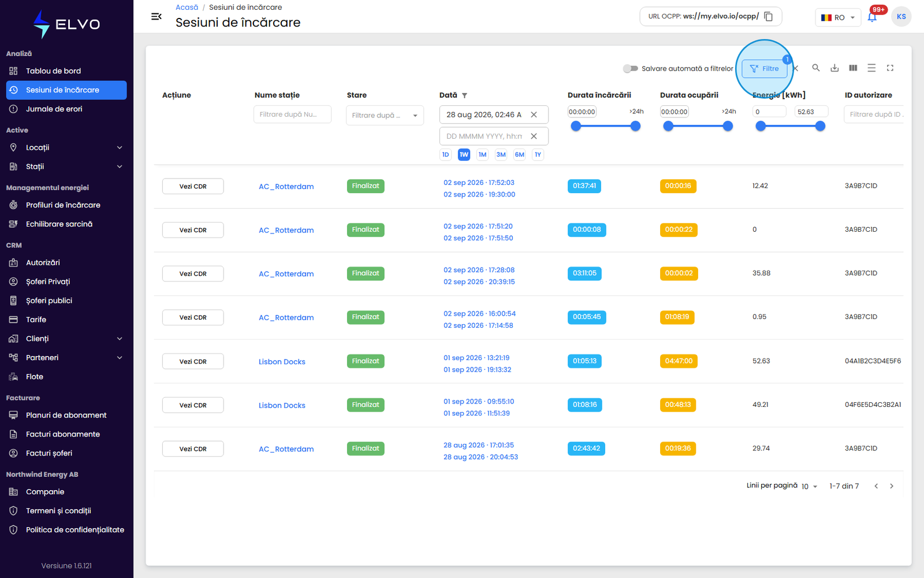The width and height of the screenshot is (924, 578).
Task: Toggle Salvare automată a filtrelor switch
Action: pyautogui.click(x=630, y=68)
